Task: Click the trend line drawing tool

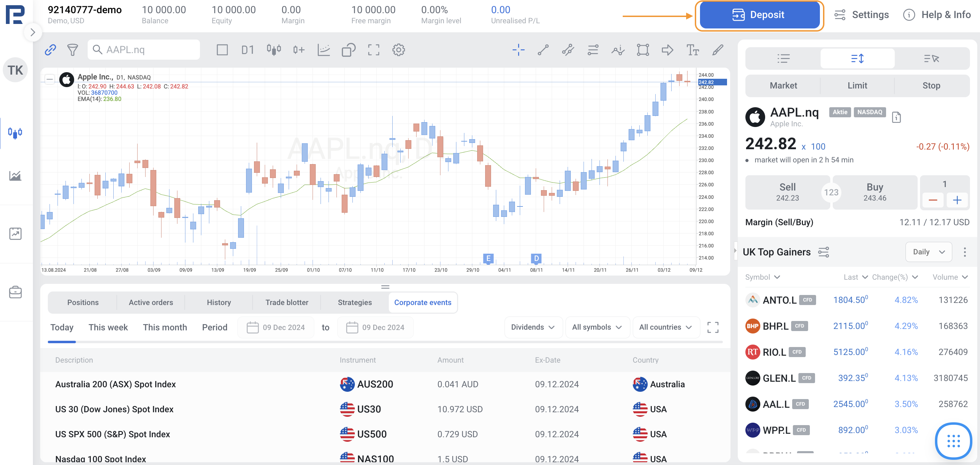Action: [x=543, y=50]
